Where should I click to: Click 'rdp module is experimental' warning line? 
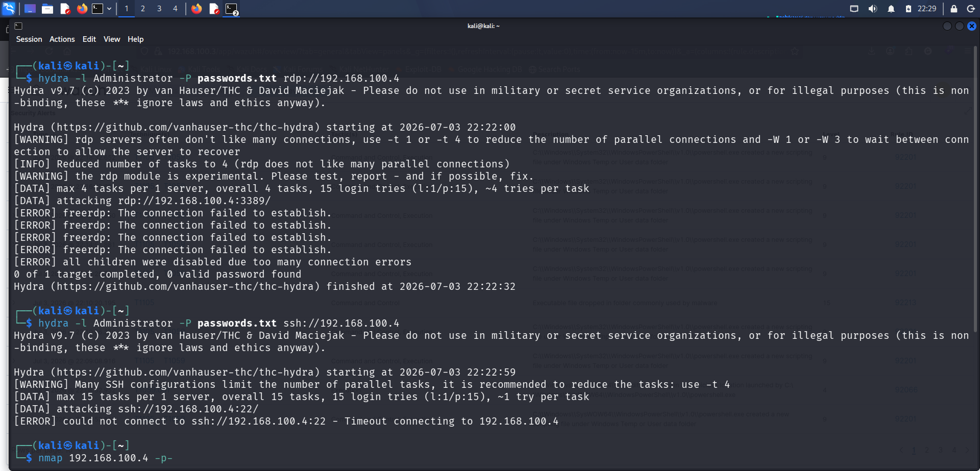click(x=274, y=176)
